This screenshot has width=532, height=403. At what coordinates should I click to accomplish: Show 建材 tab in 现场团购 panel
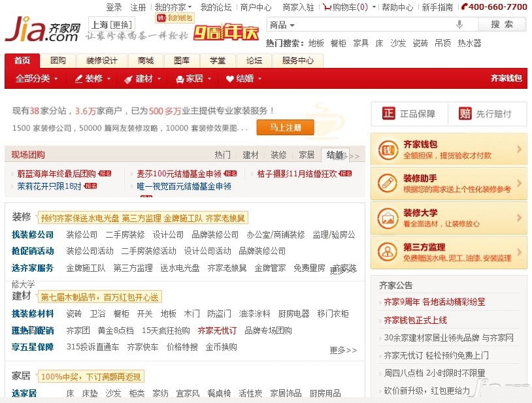[250, 155]
